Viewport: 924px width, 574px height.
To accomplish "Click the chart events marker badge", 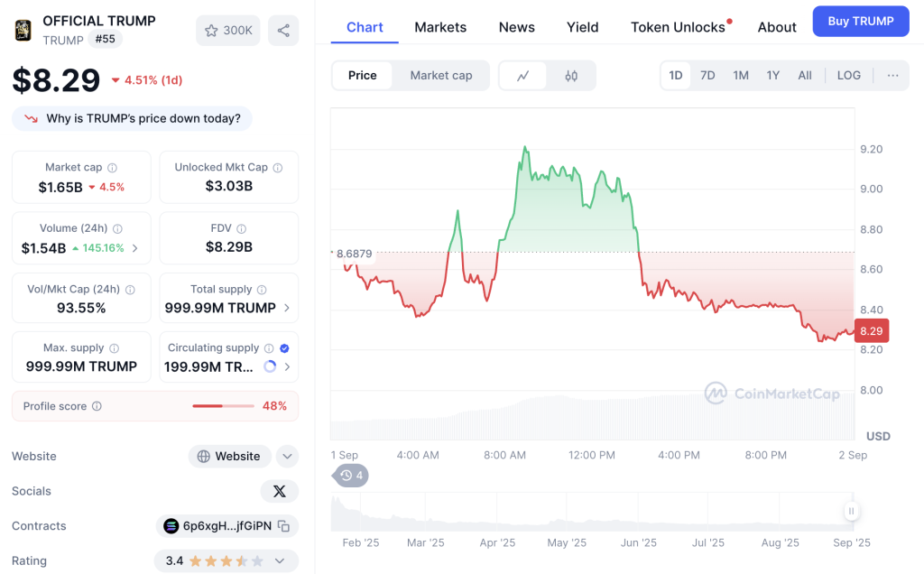I will point(352,476).
